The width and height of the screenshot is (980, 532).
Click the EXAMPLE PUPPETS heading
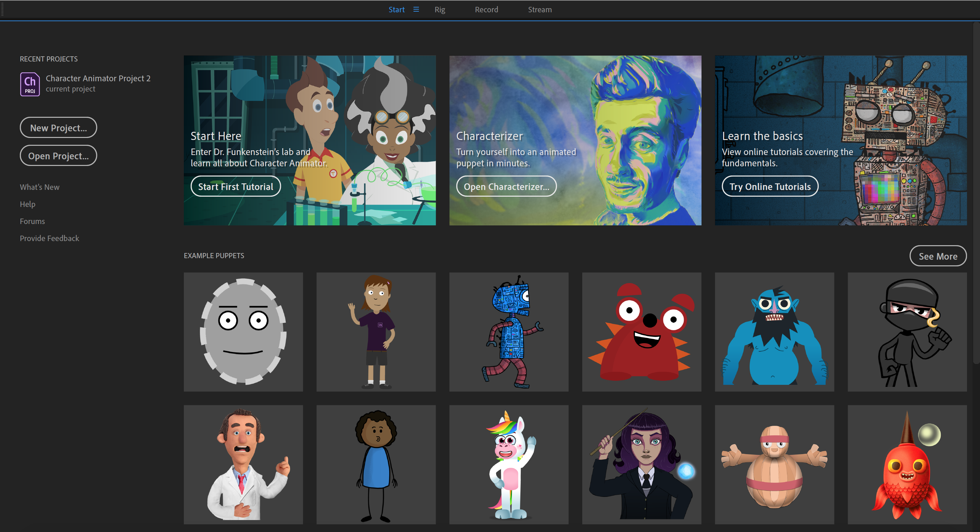[214, 255]
